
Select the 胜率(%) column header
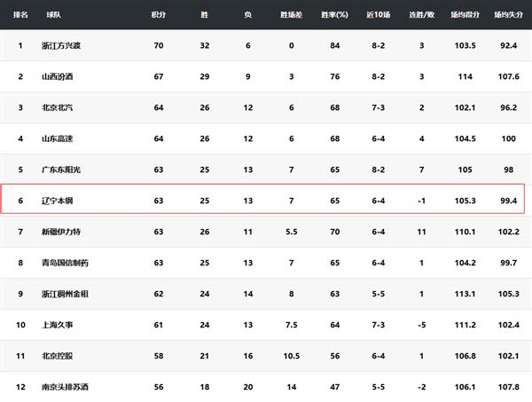[x=335, y=15]
